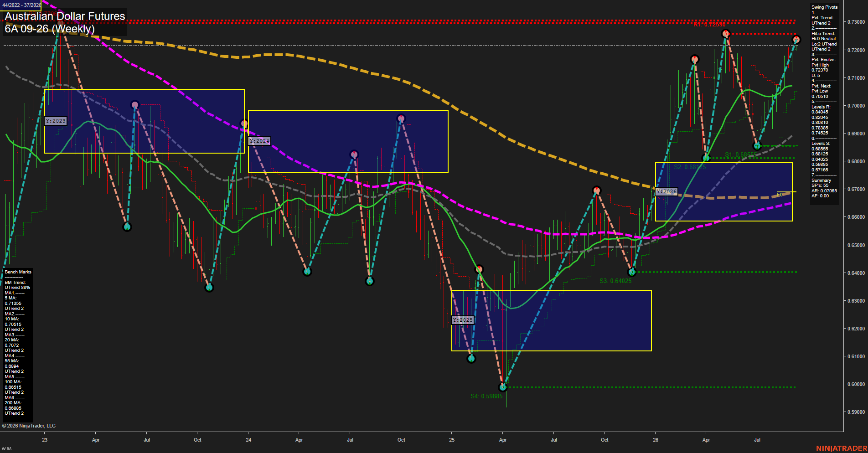Viewport: 868px width, 453px height.
Task: Click the Pvt. Trend: label in Swing Pivots
Action: point(822,18)
